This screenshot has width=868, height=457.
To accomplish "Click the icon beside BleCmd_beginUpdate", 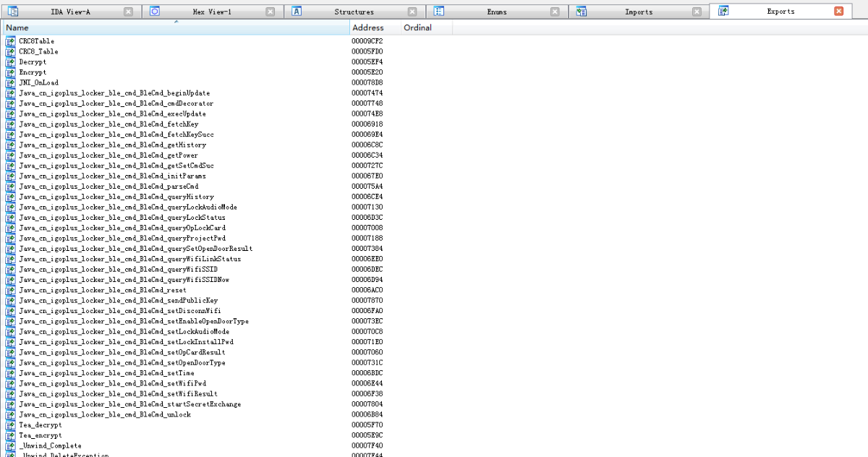I will [x=10, y=93].
